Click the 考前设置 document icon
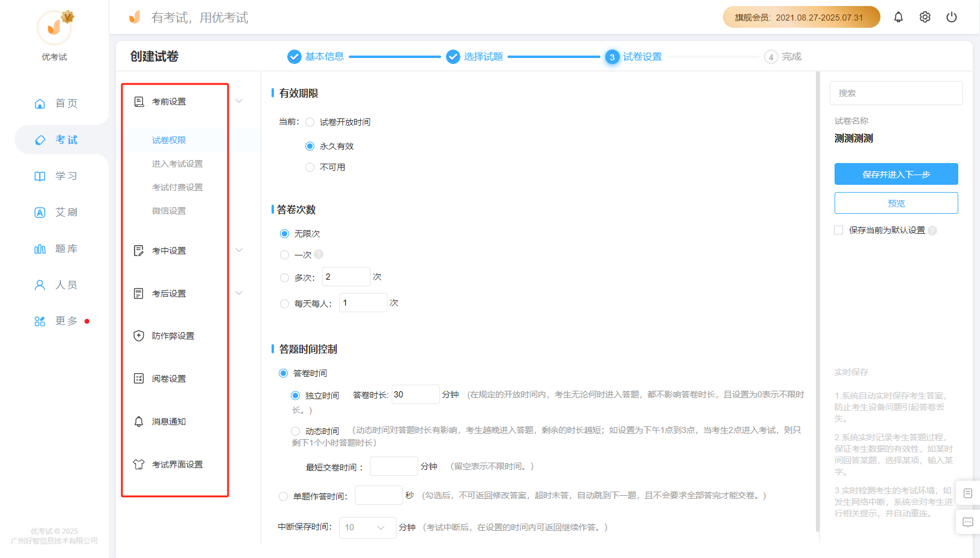This screenshot has height=558, width=980. 139,101
